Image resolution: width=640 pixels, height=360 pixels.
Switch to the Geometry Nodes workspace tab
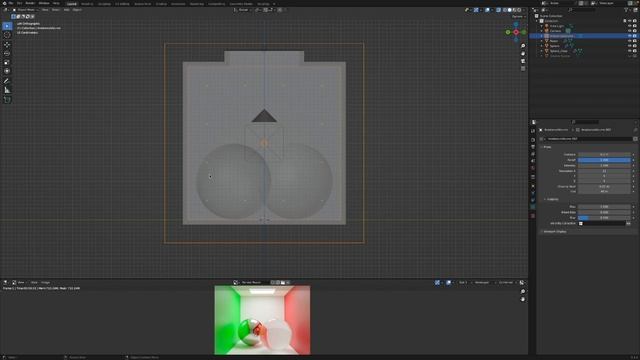click(x=241, y=4)
